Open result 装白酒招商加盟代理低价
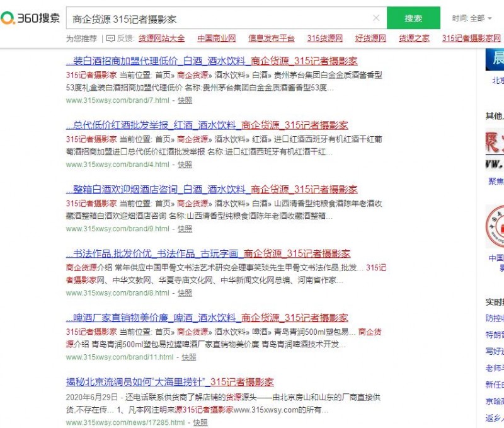The height and width of the screenshot is (428, 504). tap(212, 61)
